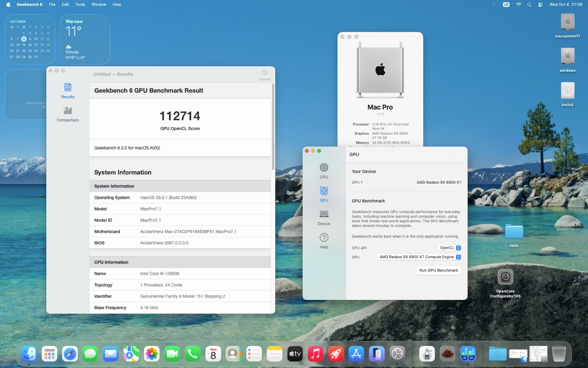Open the Results sidebar icon
This screenshot has height=368, width=588.
click(68, 91)
